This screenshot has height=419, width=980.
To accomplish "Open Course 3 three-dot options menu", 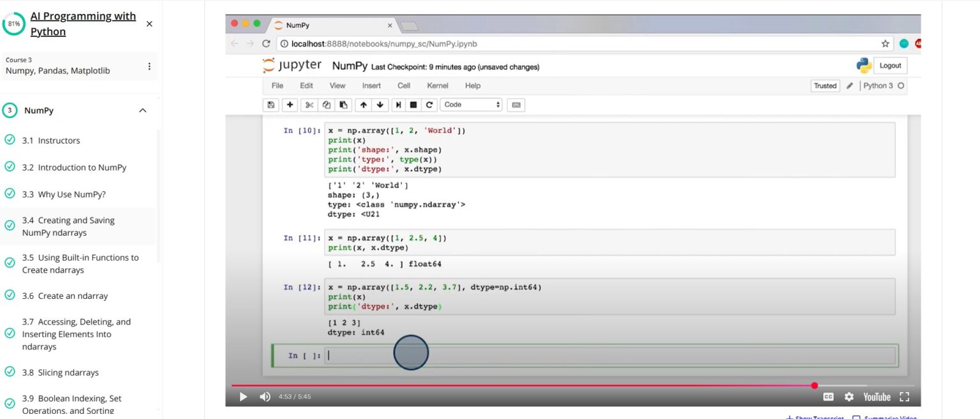I will click(x=149, y=66).
